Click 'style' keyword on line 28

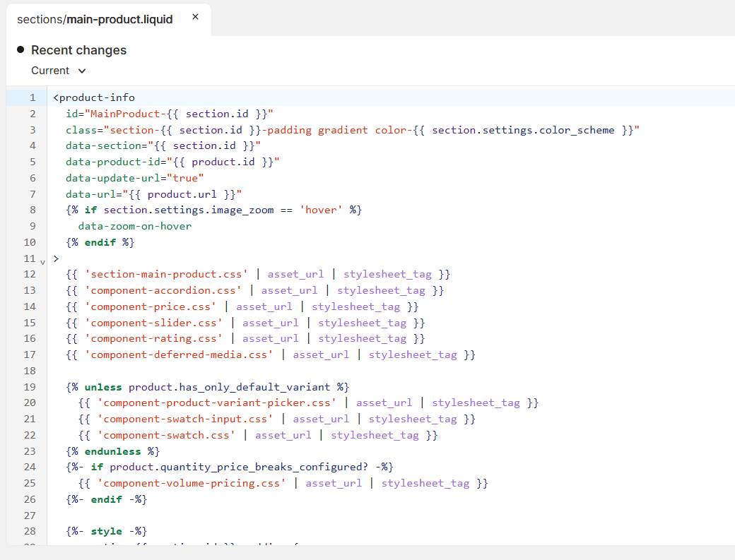point(107,532)
